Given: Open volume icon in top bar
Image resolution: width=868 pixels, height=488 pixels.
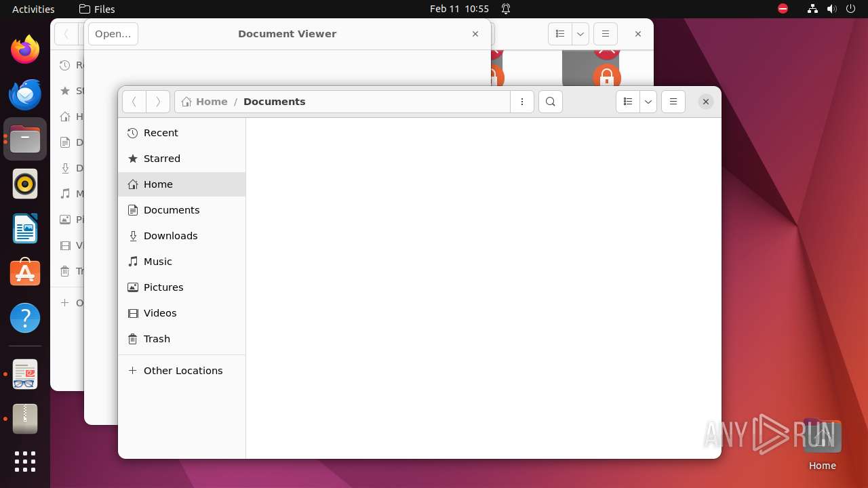Looking at the screenshot, I should tap(831, 9).
